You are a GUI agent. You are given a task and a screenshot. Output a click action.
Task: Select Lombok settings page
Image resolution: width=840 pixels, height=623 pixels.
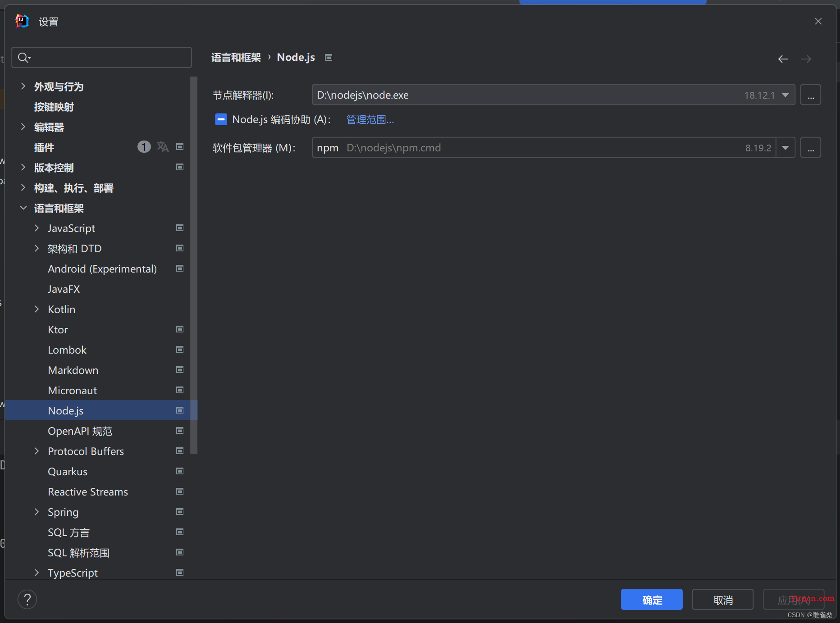(67, 350)
